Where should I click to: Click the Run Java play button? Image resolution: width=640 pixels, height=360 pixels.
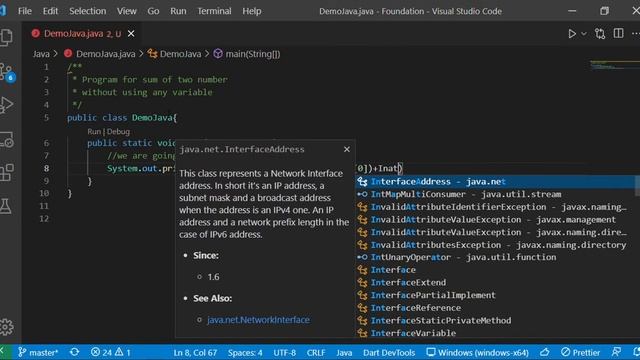(572, 34)
